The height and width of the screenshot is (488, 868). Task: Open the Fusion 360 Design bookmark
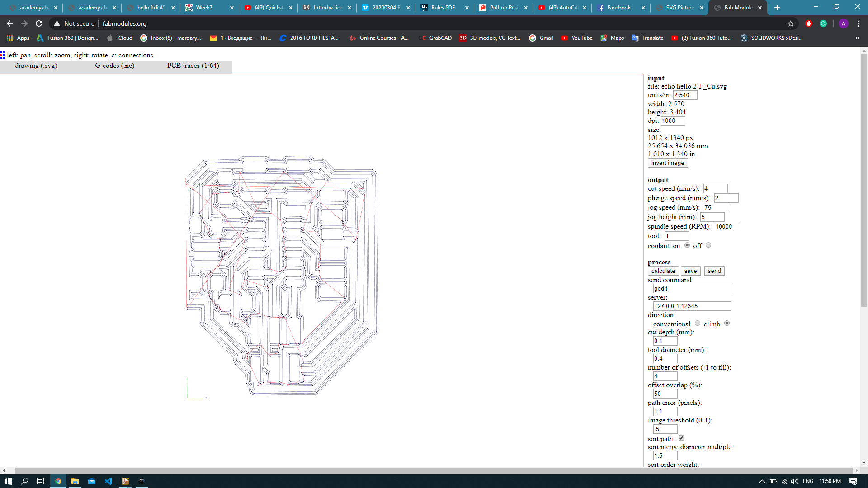67,38
